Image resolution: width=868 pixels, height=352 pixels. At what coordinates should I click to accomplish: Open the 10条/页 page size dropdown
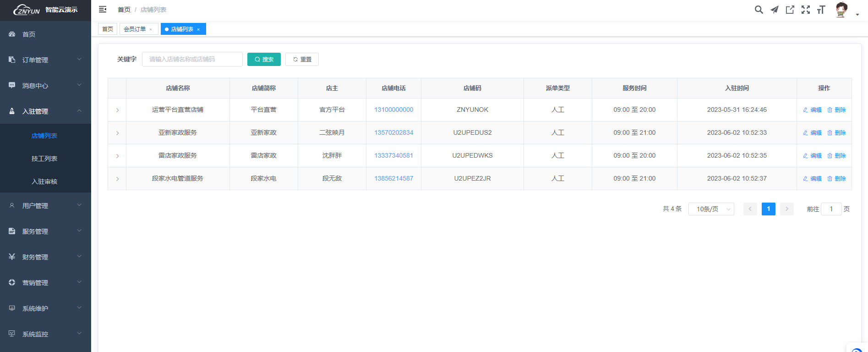pos(711,209)
